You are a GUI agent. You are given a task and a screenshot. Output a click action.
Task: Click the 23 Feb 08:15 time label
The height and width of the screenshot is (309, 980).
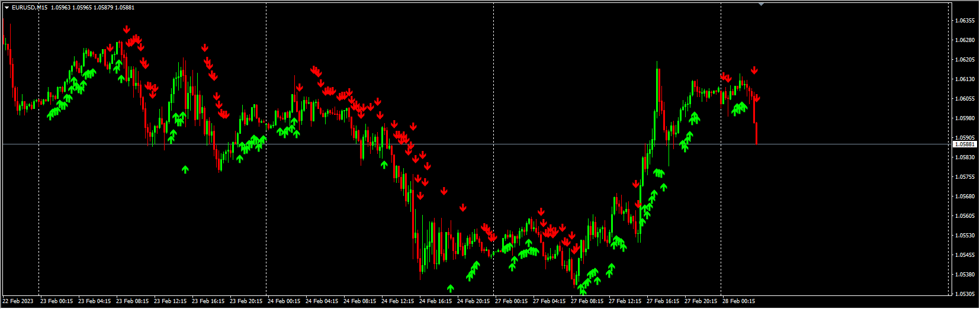tap(133, 301)
